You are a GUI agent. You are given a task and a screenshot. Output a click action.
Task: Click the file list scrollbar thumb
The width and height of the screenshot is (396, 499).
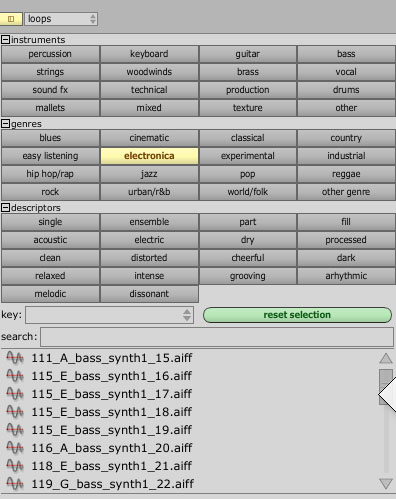[x=386, y=387]
